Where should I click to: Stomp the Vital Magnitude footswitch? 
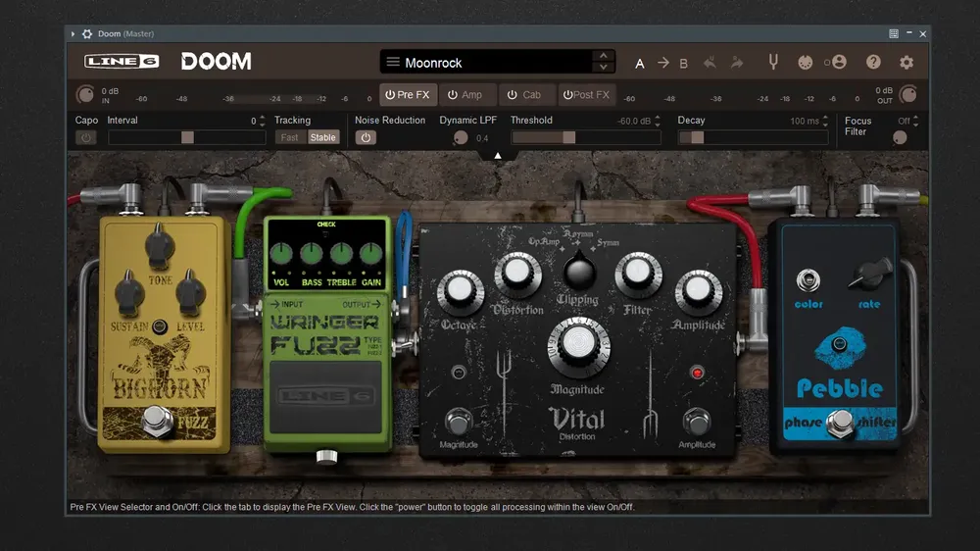458,423
